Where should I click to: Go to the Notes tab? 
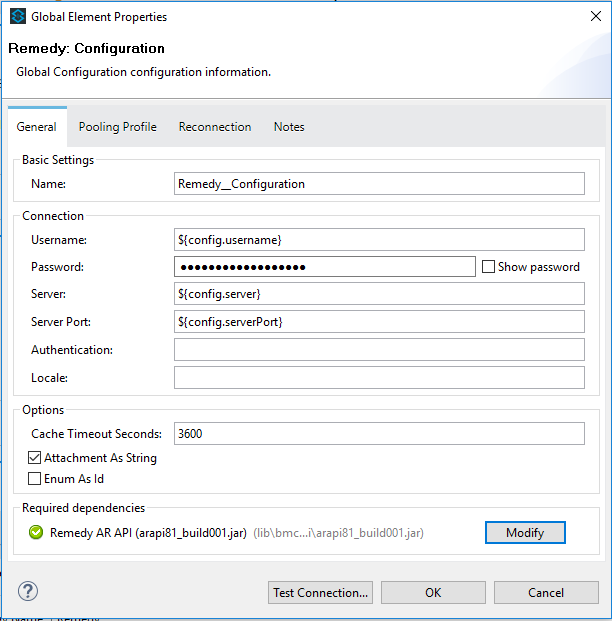tap(289, 127)
